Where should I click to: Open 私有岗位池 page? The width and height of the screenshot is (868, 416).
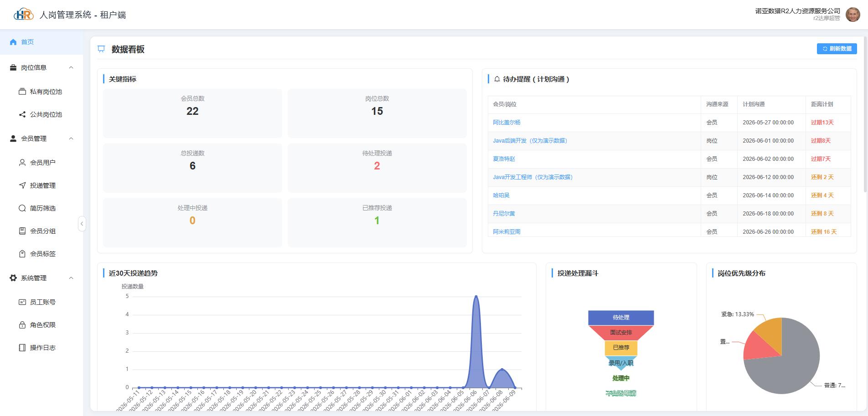41,92
